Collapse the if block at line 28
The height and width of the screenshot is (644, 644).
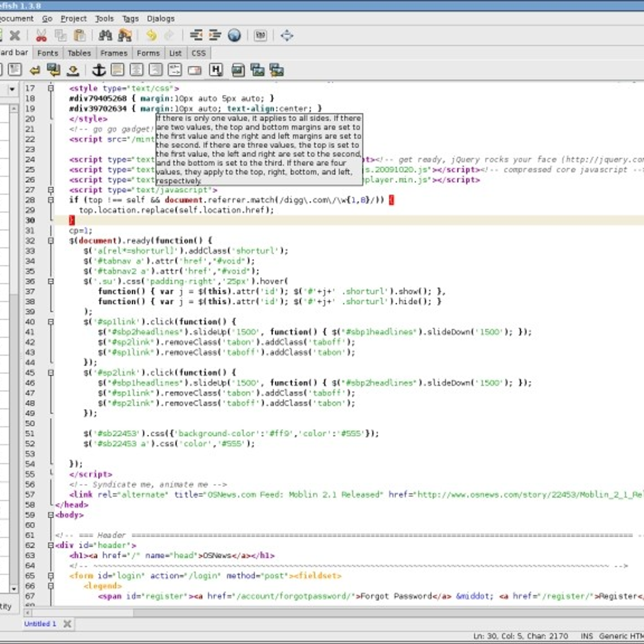coord(51,200)
